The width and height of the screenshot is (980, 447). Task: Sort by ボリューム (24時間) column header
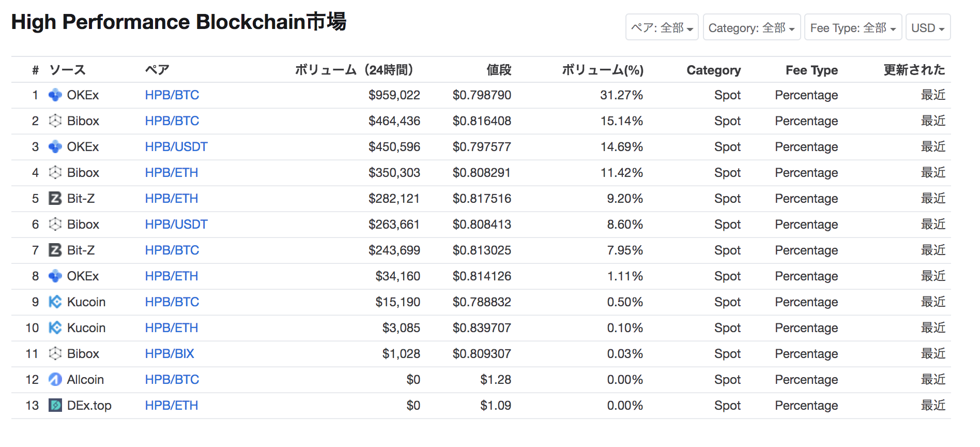[x=354, y=70]
